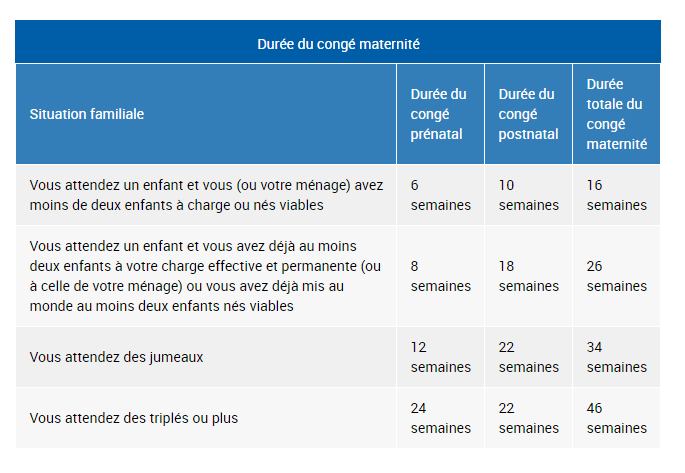Select the '16 semaines' total cell
The image size is (685, 473).
(616, 195)
